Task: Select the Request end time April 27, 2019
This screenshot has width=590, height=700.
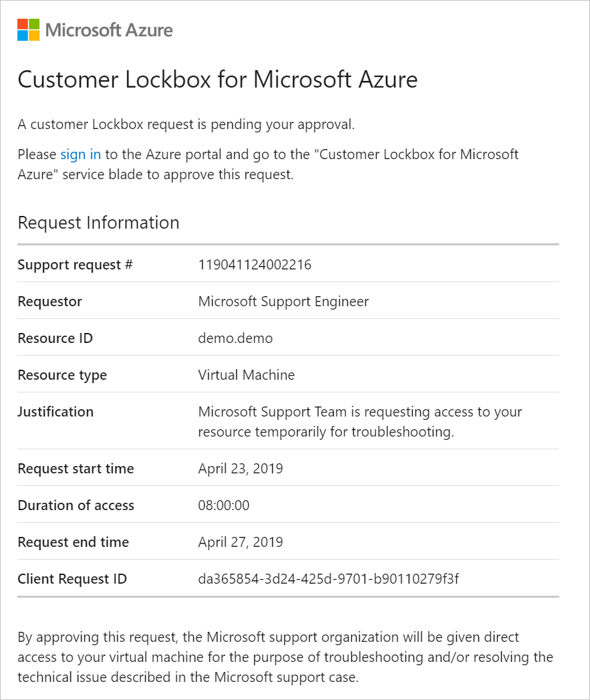Action: pyautogui.click(x=240, y=542)
